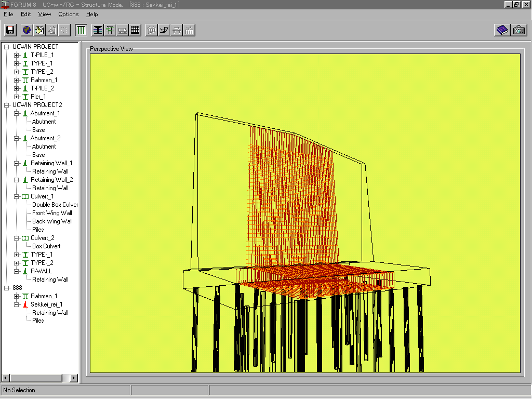
Task: Click the black grid table toolbar icon
Action: point(135,30)
